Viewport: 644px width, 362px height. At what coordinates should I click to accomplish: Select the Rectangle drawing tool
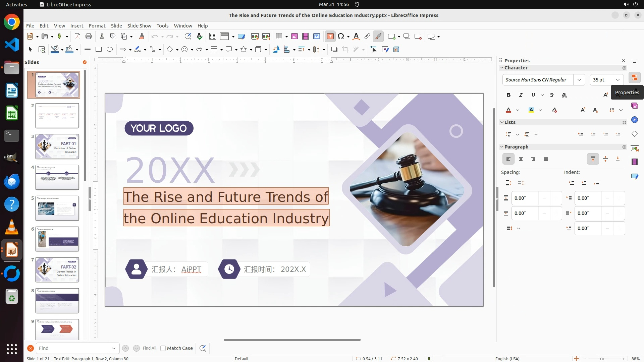[x=99, y=49]
